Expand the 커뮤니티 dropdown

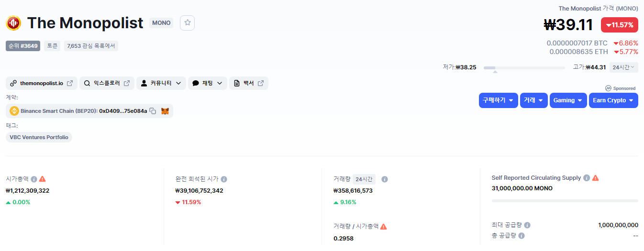(161, 83)
